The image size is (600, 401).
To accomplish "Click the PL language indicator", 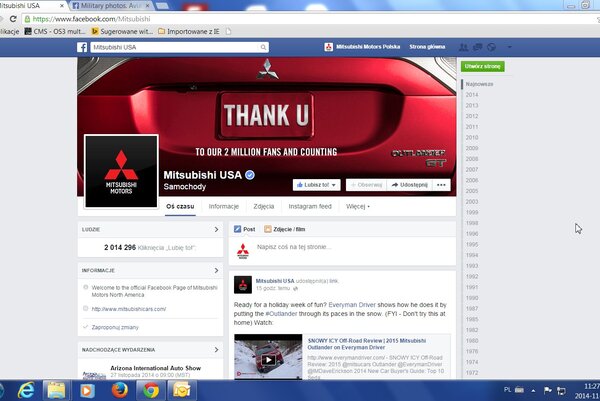I will pyautogui.click(x=507, y=390).
